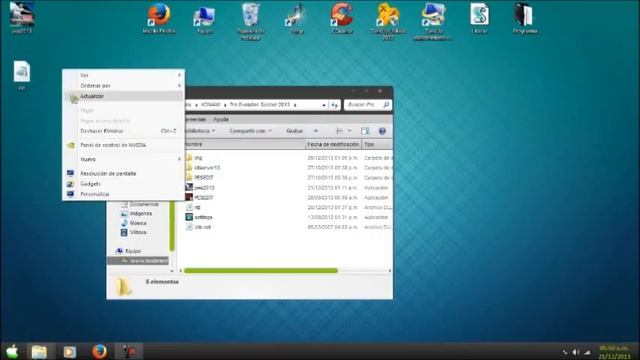Open Panel de control de NVIDIA
The width and height of the screenshot is (640, 360).
coord(123,145)
